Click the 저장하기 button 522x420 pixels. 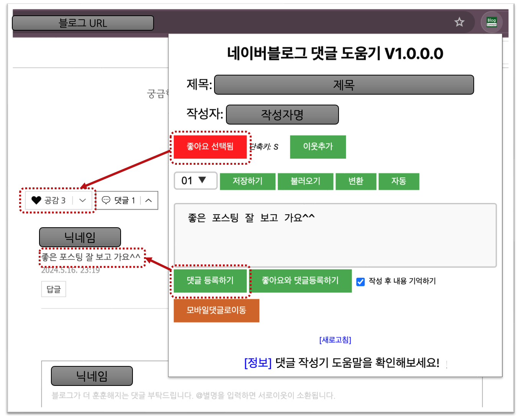coord(247,181)
